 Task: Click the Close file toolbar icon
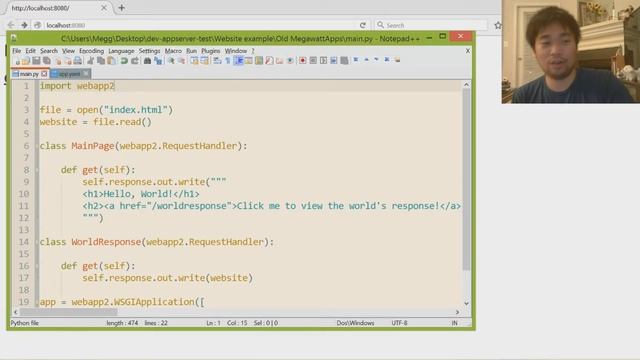[x=58, y=61]
